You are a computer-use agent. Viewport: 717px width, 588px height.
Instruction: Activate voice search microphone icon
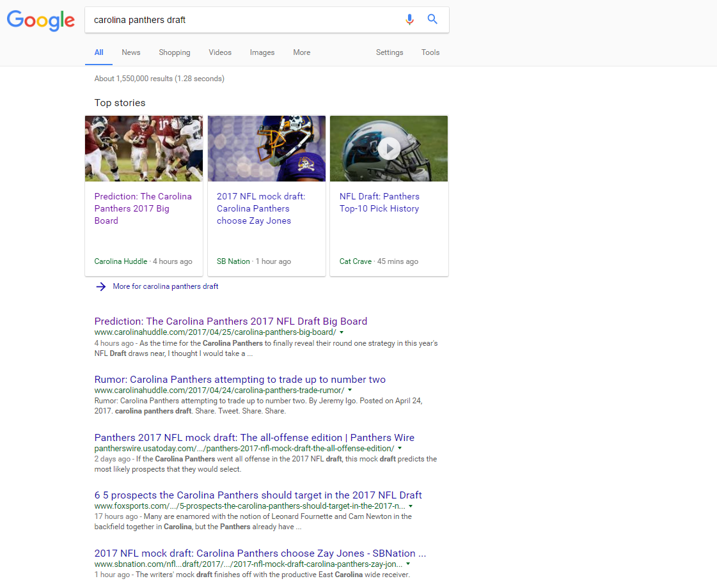point(410,19)
